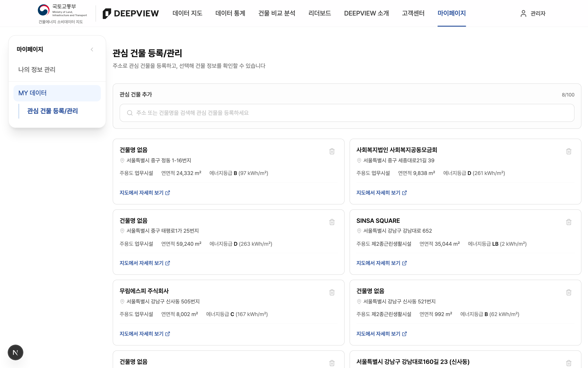The height and width of the screenshot is (368, 588).
Task: Open the Next.js dev tools badge
Action: click(15, 352)
